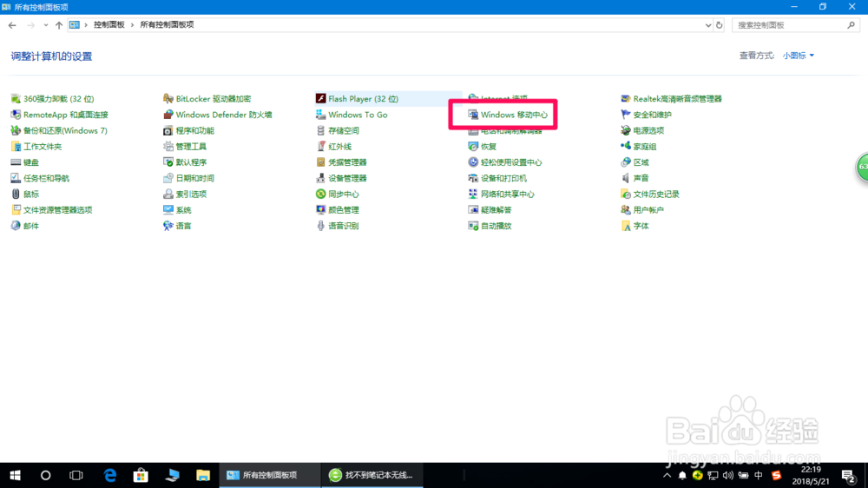Open 任务栏和导航 settings
This screenshot has height=488, width=868.
pos(41,178)
